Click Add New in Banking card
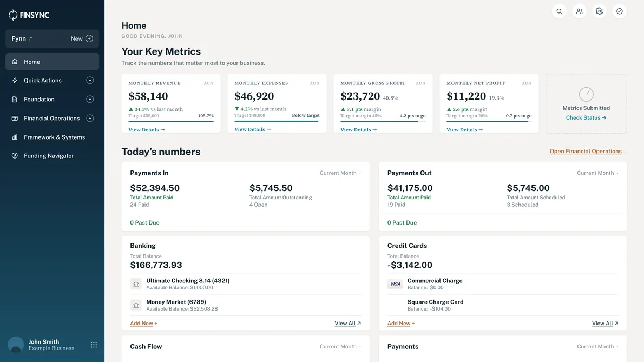Screen dimensions: 644x362 [143, 324]
